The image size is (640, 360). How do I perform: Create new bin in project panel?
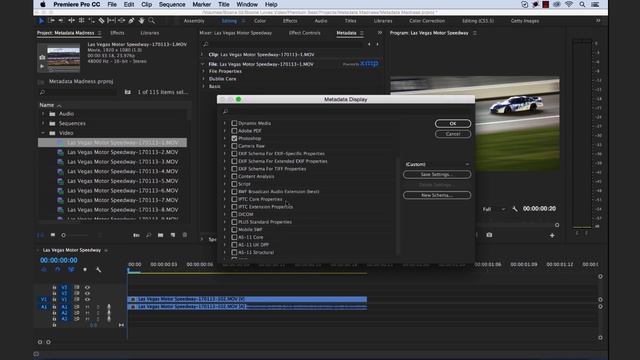click(160, 235)
